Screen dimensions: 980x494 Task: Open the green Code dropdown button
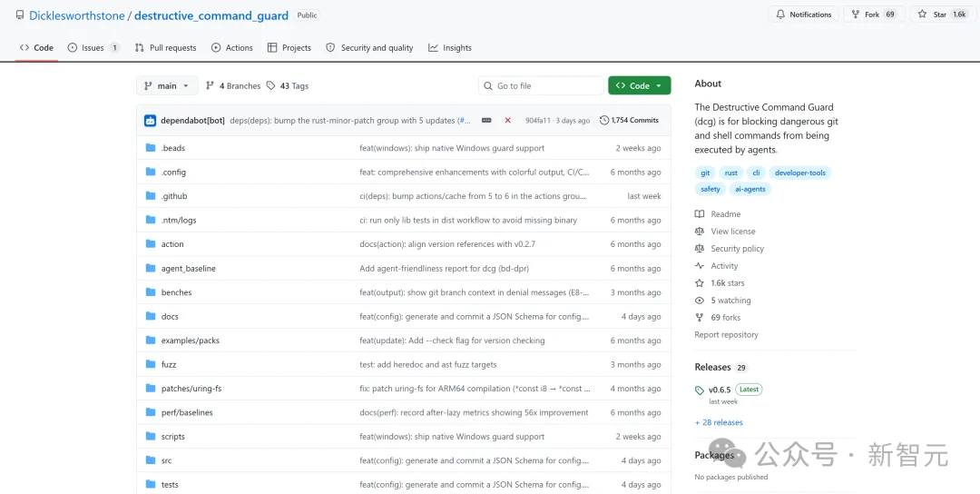[x=640, y=85]
